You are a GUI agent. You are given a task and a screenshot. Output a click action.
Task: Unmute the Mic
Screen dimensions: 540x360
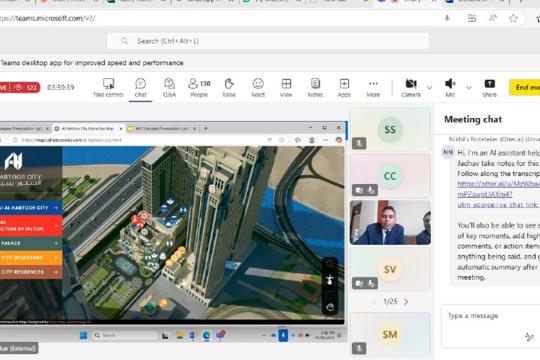450,88
